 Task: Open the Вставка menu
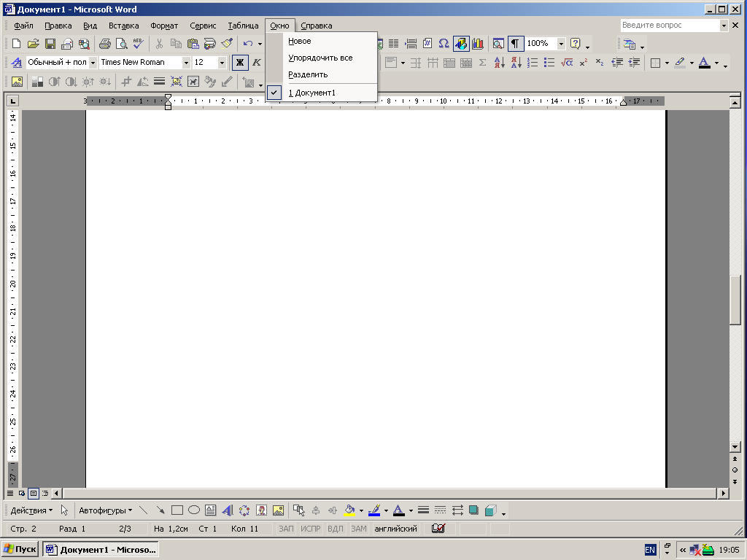[124, 26]
